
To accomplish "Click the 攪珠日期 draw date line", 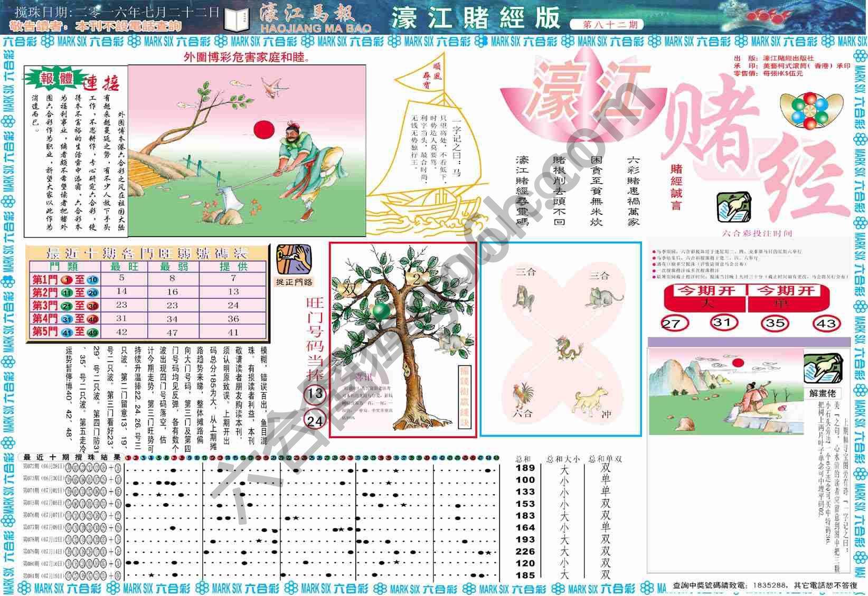I will (118, 12).
